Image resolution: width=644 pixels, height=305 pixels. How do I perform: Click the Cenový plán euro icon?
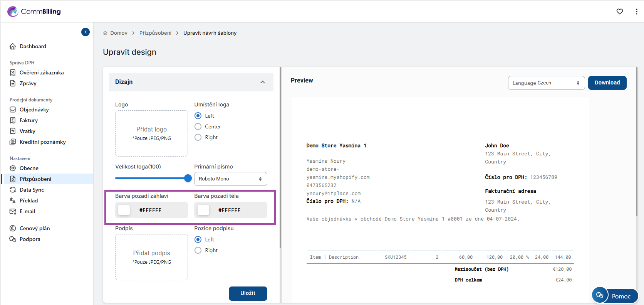coord(13,228)
